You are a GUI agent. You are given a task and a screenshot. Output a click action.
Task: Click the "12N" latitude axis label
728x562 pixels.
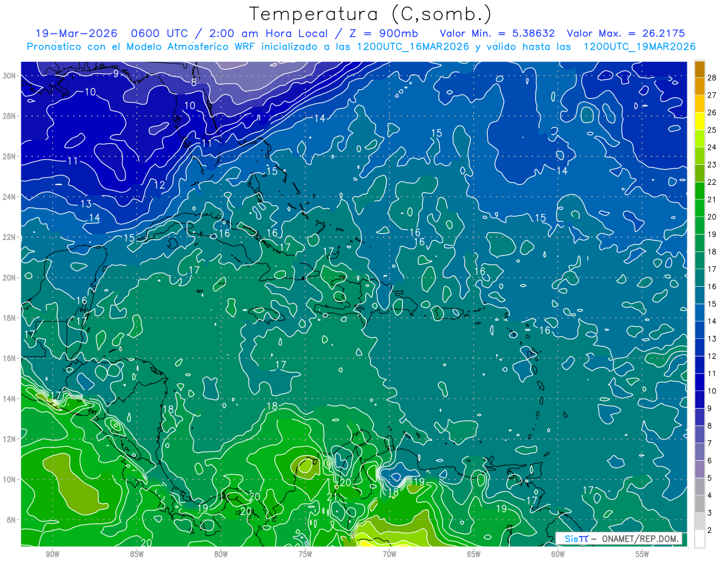(x=10, y=439)
